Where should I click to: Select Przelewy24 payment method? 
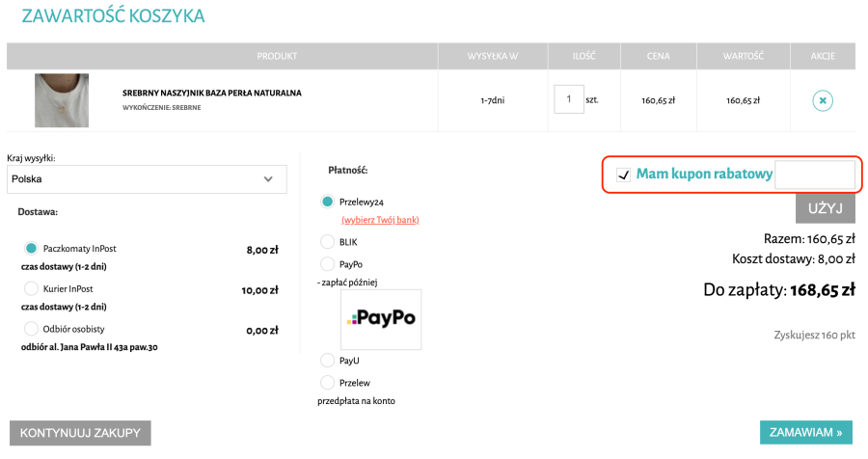click(x=328, y=202)
